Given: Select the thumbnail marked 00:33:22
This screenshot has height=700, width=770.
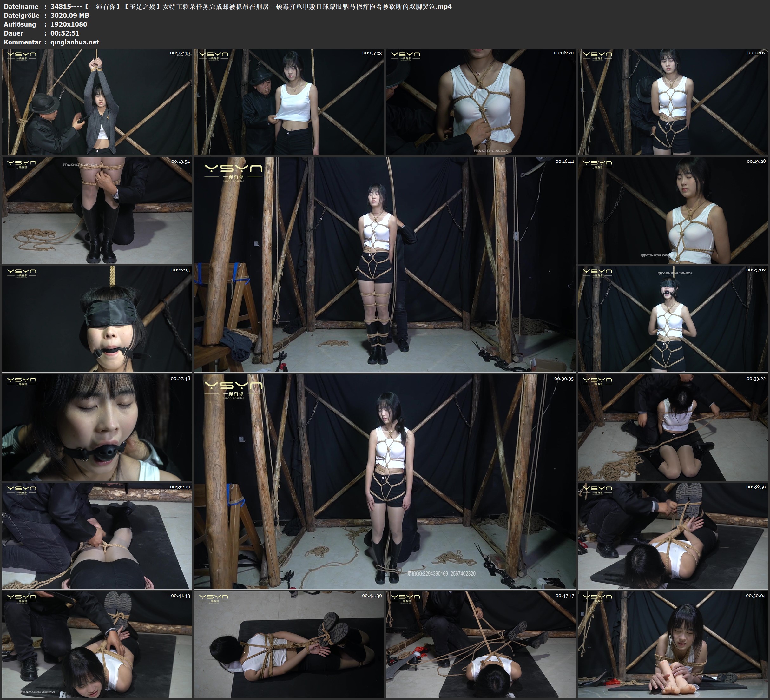Looking at the screenshot, I should [673, 427].
